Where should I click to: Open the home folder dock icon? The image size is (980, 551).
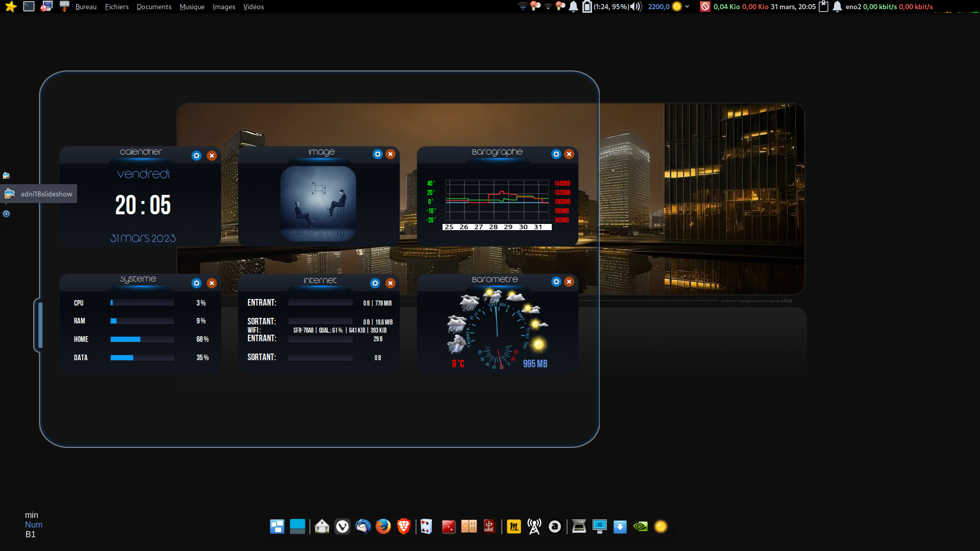click(x=322, y=526)
